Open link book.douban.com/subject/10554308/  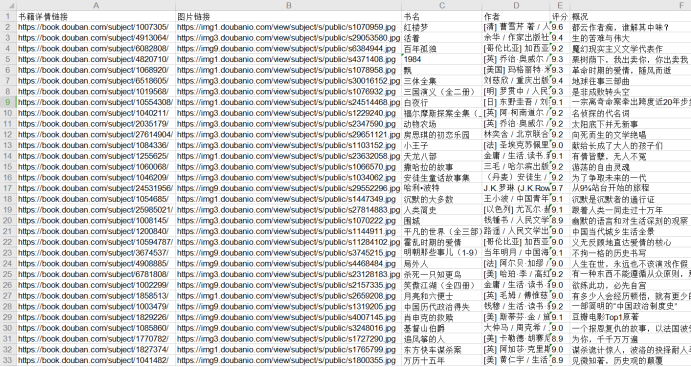pos(95,102)
